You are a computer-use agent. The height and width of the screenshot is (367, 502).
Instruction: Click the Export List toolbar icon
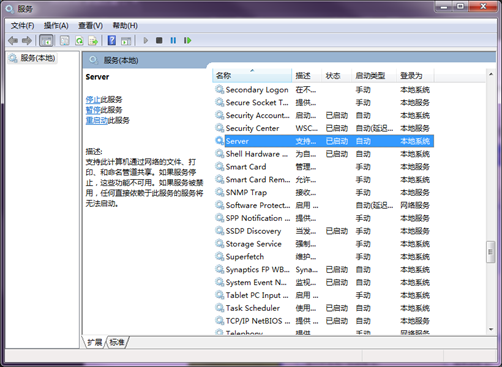click(93, 41)
